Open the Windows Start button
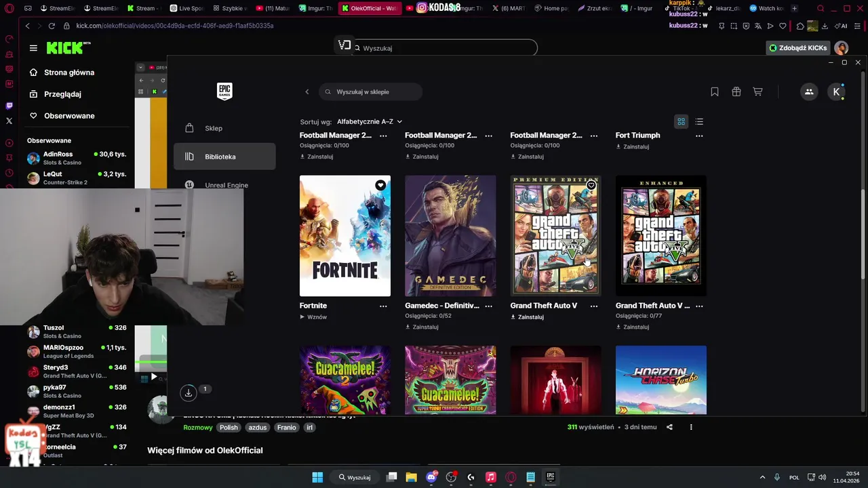The width and height of the screenshot is (868, 488). (317, 477)
